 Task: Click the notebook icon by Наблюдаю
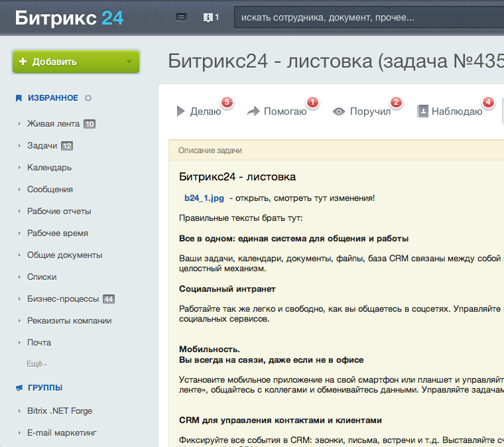tap(422, 111)
